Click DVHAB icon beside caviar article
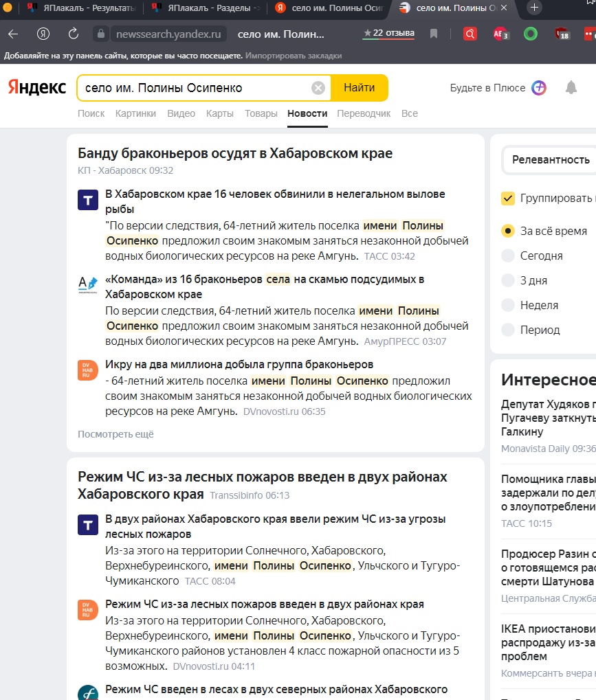Viewport: 596px width, 700px height. point(88,370)
